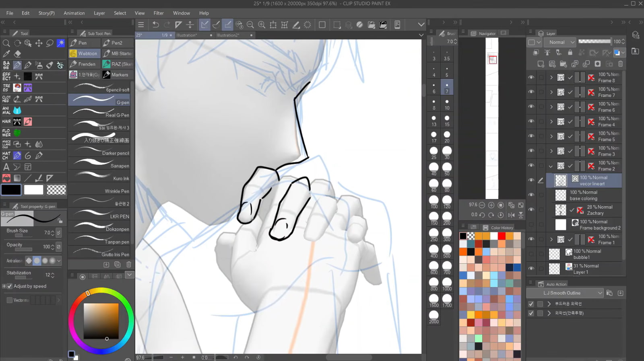Open the Filter menu
The width and height of the screenshot is (644, 361).
pos(159,13)
